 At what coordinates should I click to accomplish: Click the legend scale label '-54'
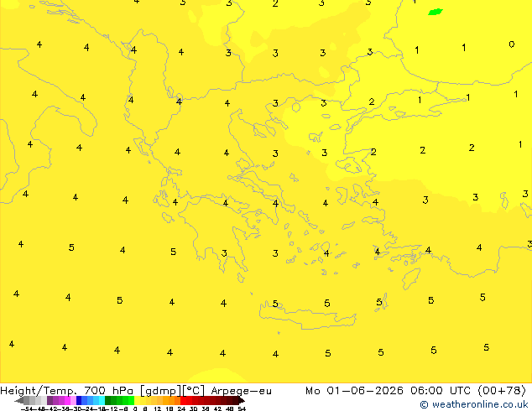pos(27,409)
